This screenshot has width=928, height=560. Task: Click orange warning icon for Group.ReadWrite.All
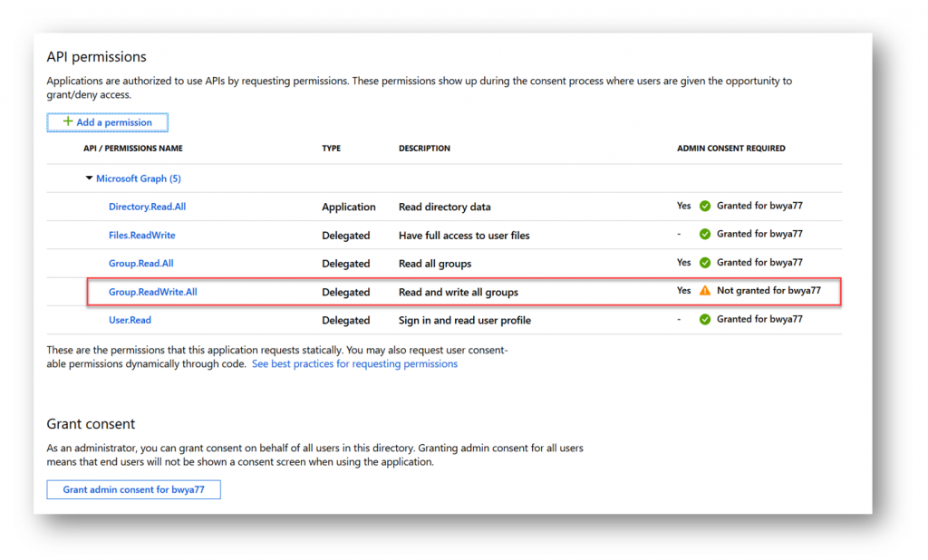coord(705,291)
